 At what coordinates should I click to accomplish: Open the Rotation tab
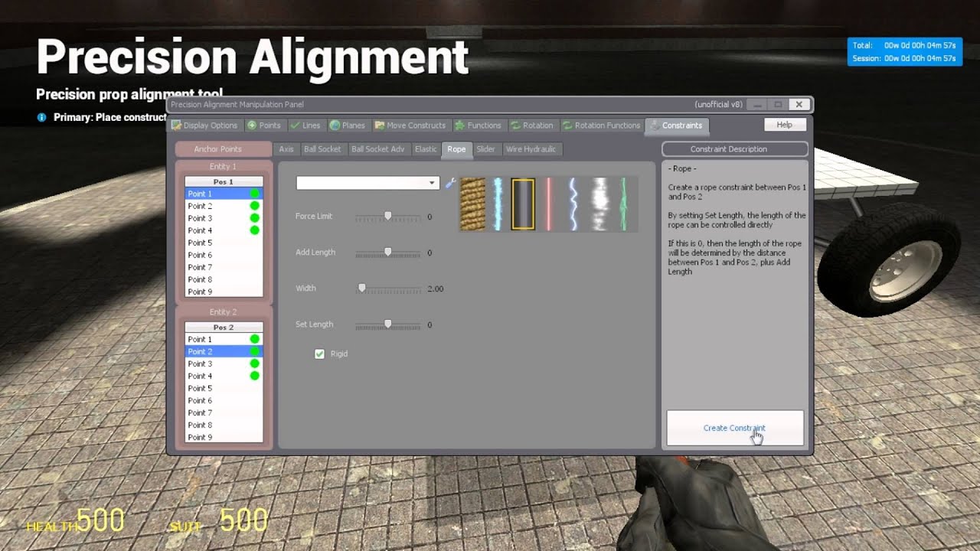click(x=533, y=126)
